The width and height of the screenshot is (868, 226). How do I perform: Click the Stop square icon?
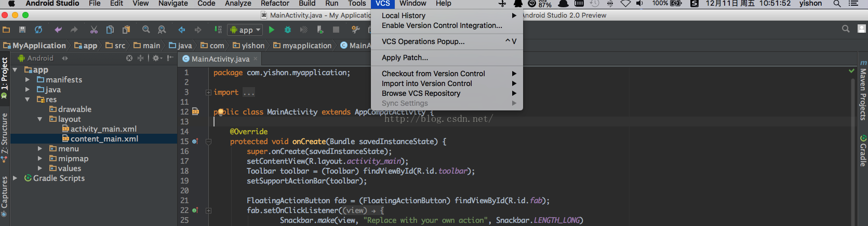coord(336,30)
